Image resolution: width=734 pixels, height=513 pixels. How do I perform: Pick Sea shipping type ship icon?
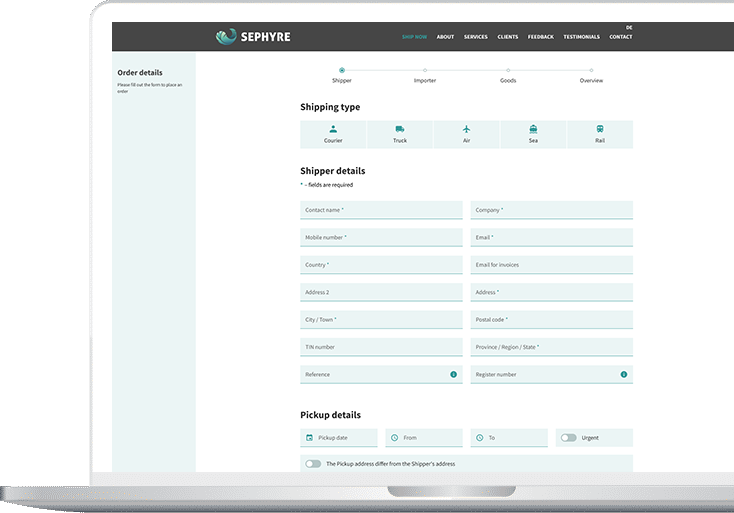[533, 129]
